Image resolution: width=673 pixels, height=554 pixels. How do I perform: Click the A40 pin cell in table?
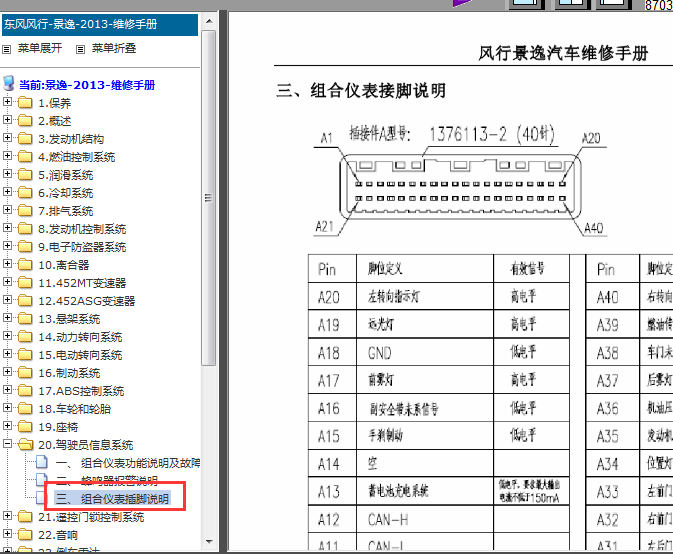pyautogui.click(x=612, y=297)
